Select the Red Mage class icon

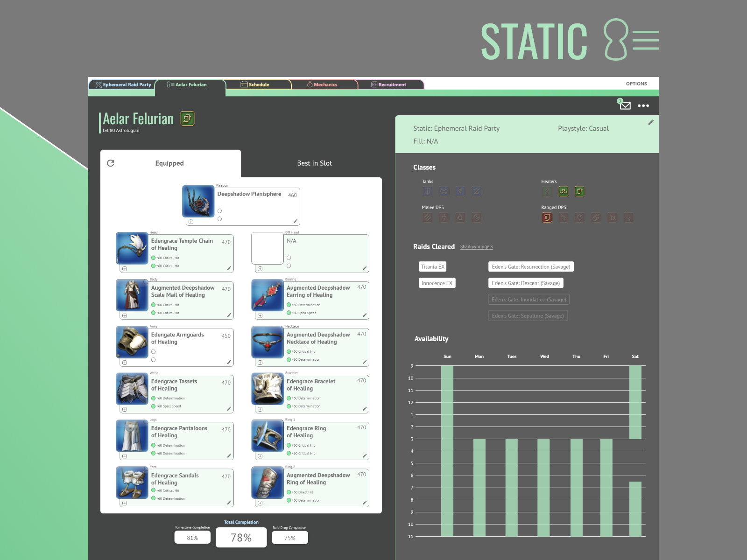(x=629, y=217)
